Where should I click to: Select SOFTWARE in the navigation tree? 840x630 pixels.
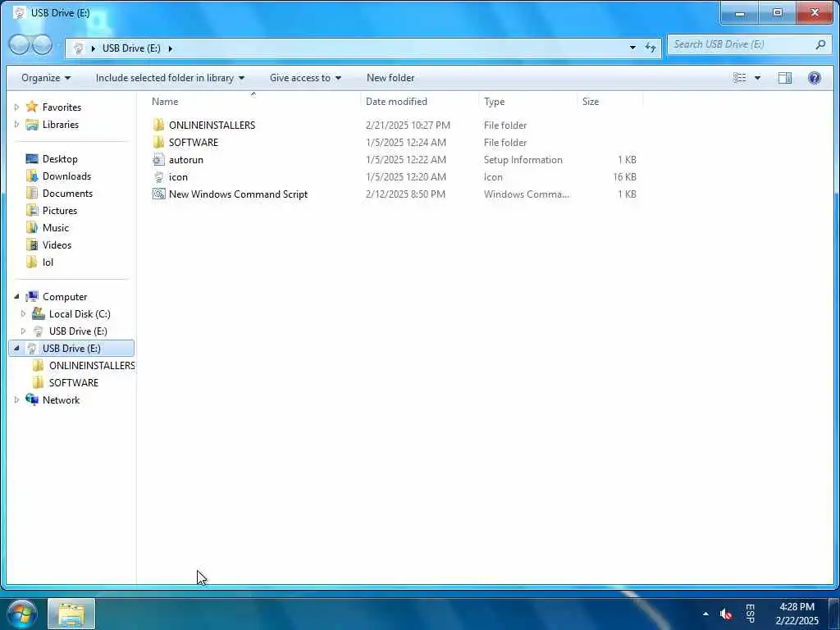point(73,382)
